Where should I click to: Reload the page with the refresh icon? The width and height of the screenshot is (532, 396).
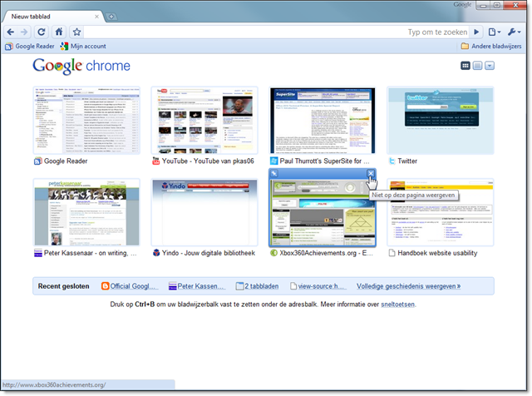click(42, 32)
